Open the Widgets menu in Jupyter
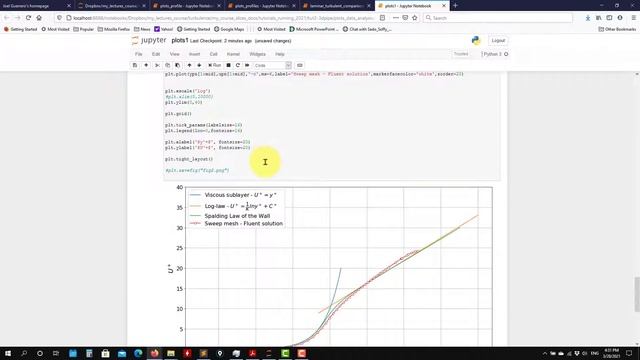The height and width of the screenshot is (360, 640). tap(258, 54)
